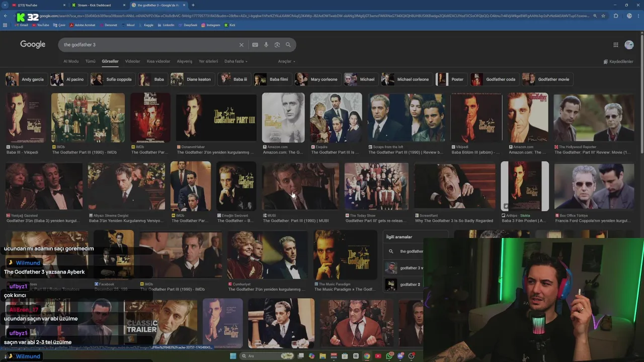
Task: Open the Copilot taskbar icon
Action: click(x=312, y=356)
